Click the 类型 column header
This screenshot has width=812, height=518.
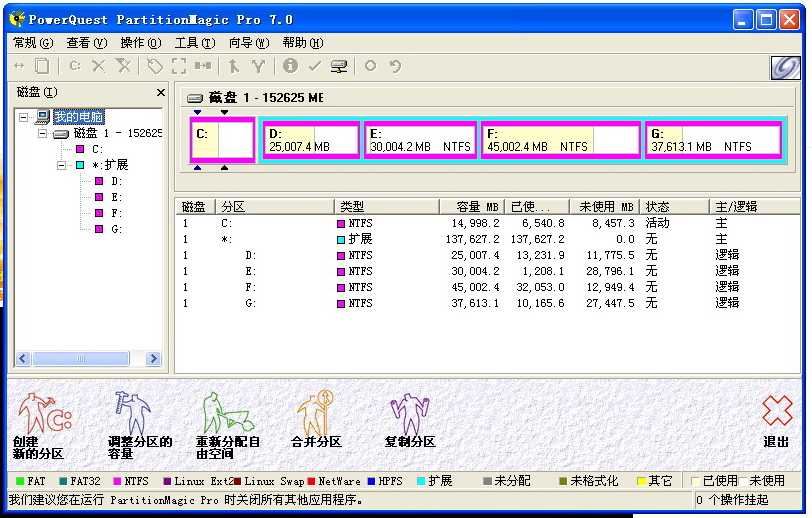coord(386,207)
